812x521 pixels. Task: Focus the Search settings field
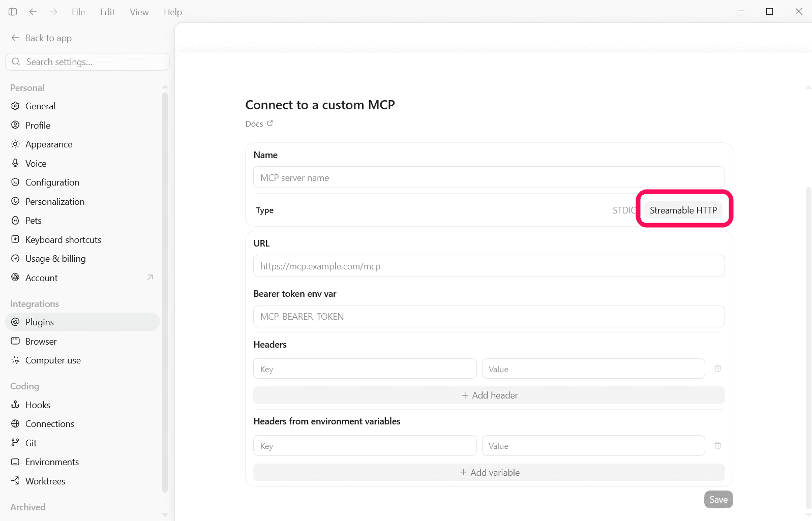(x=87, y=62)
